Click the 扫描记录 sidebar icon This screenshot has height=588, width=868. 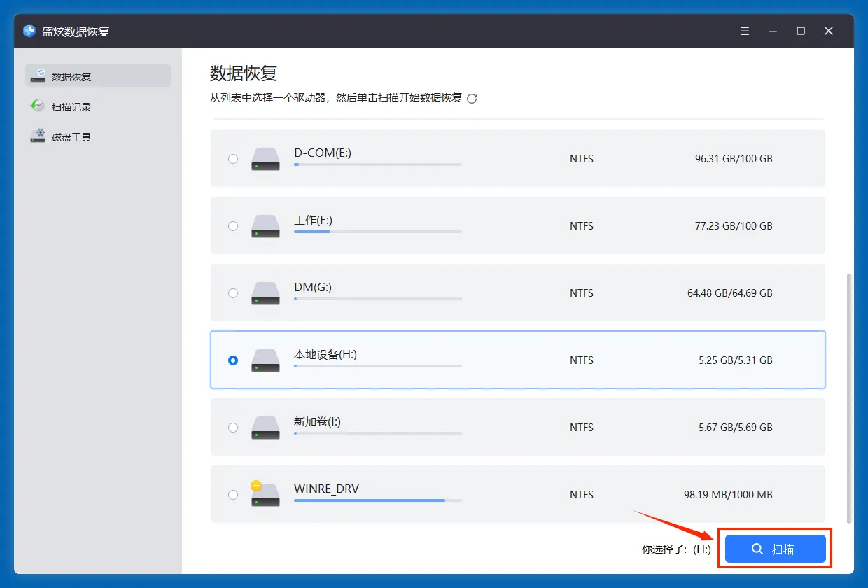click(x=38, y=106)
